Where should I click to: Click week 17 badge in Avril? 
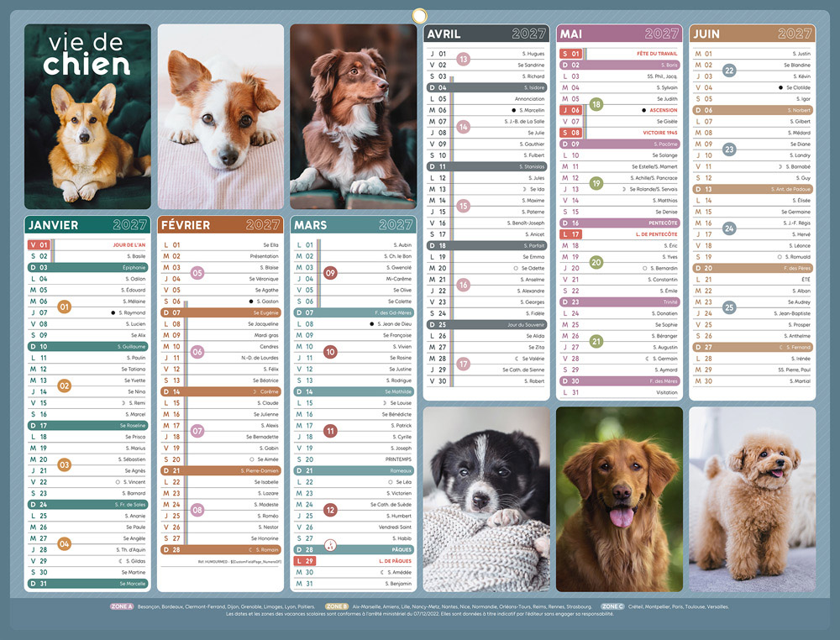464,365
